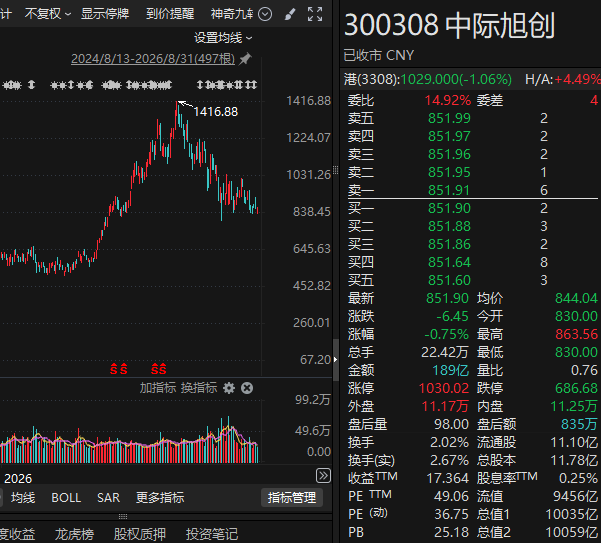Open the 2024/8/13-2026/8/31 date range link
The height and width of the screenshot is (543, 601).
click(x=153, y=59)
